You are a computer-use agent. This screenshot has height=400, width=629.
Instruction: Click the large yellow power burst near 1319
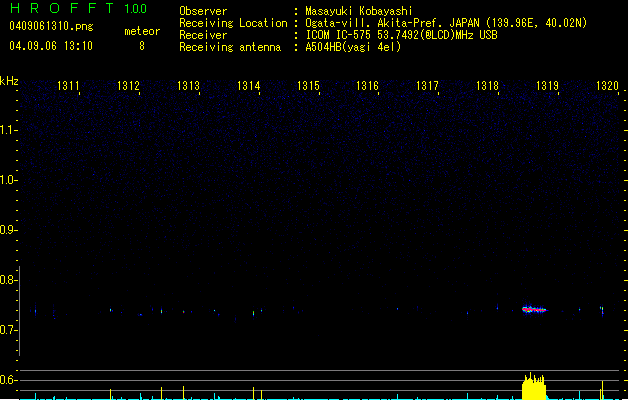coord(534,386)
